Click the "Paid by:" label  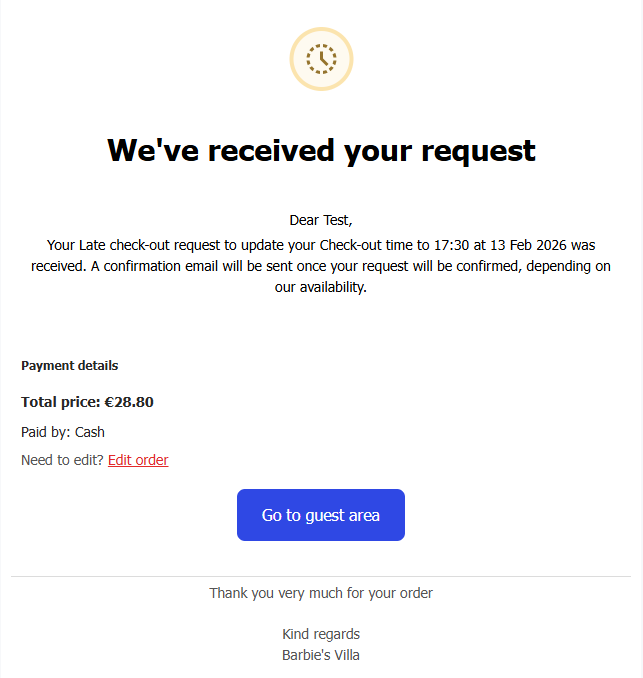coord(46,432)
